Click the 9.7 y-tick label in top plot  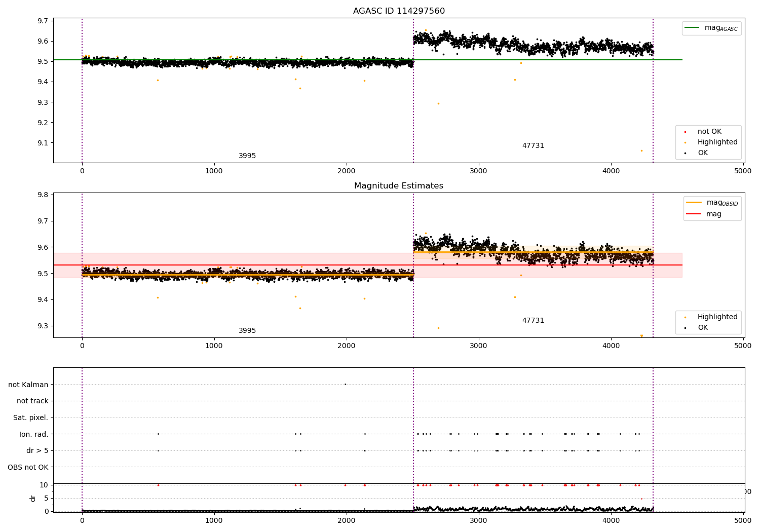pos(42,21)
